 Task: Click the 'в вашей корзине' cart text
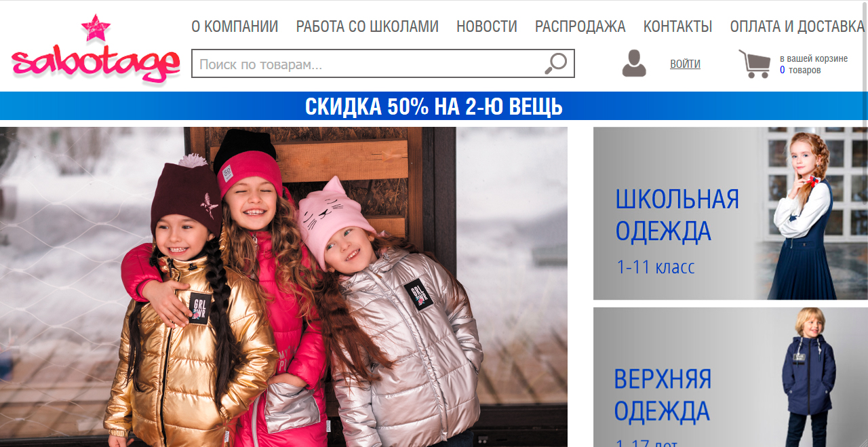tap(814, 58)
